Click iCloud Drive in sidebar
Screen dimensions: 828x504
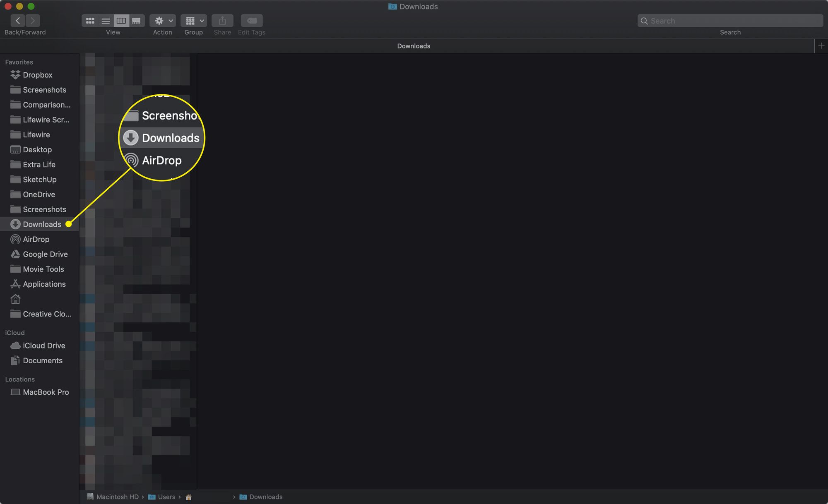pos(44,346)
